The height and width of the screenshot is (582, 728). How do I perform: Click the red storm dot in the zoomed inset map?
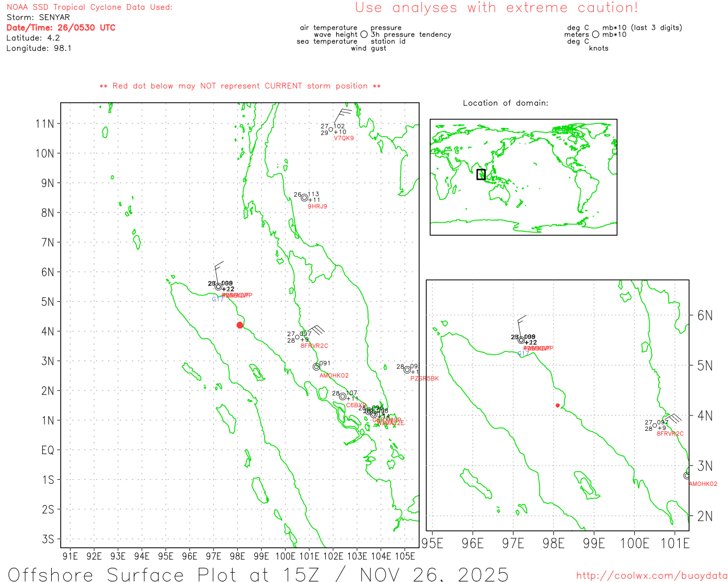557,405
